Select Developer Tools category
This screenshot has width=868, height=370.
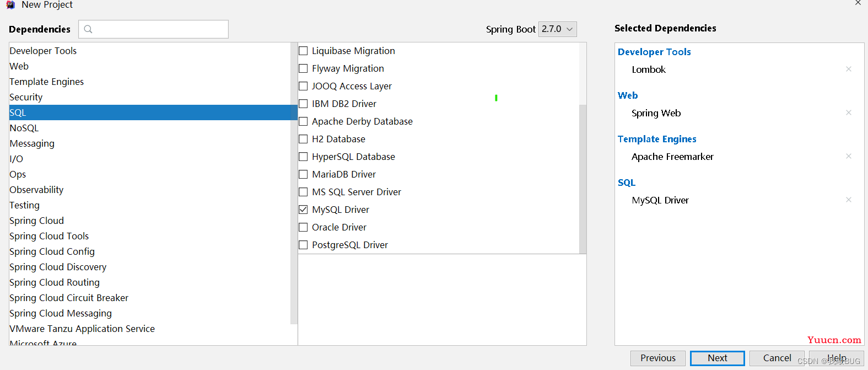tap(150, 51)
